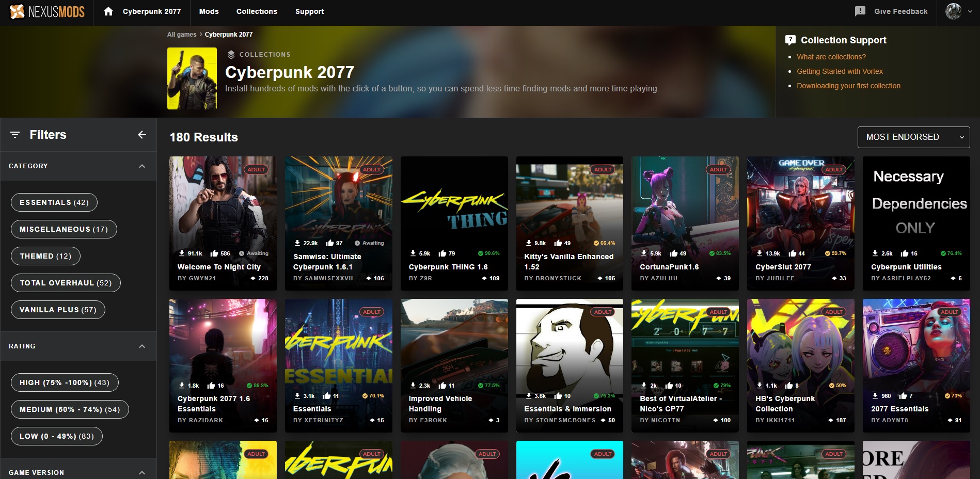Viewport: 980px width, 479px height.
Task: Open the HB's Cyberpunk Collection title
Action: click(x=785, y=404)
